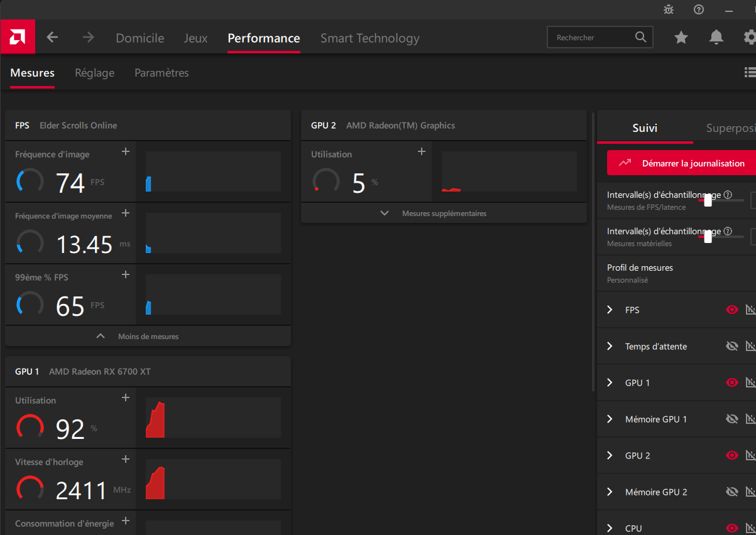Click GPU 1 row graph overlay icon

[750, 382]
